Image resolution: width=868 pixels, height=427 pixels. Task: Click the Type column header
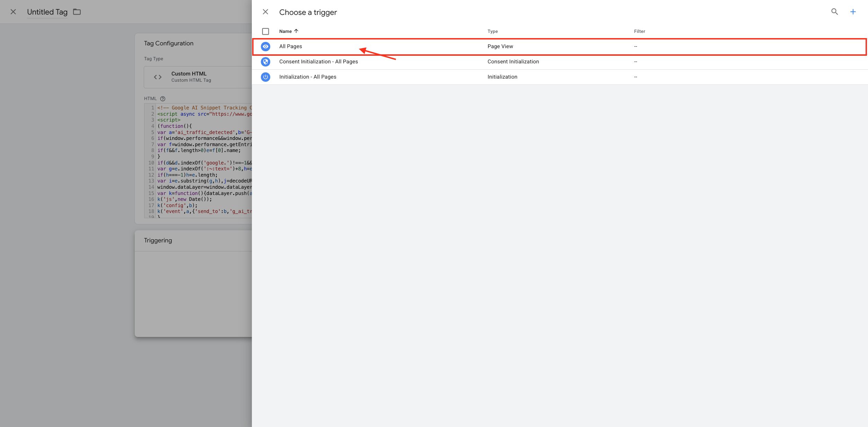493,31
